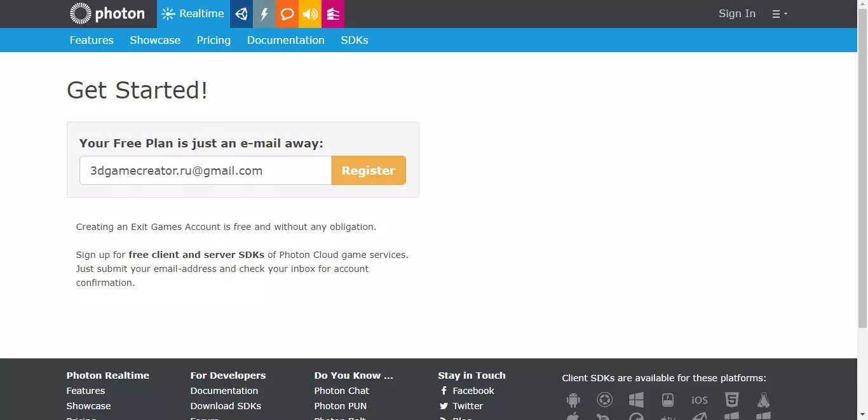
Task: Click the Twitter link under Stay in Touch
Action: point(467,406)
